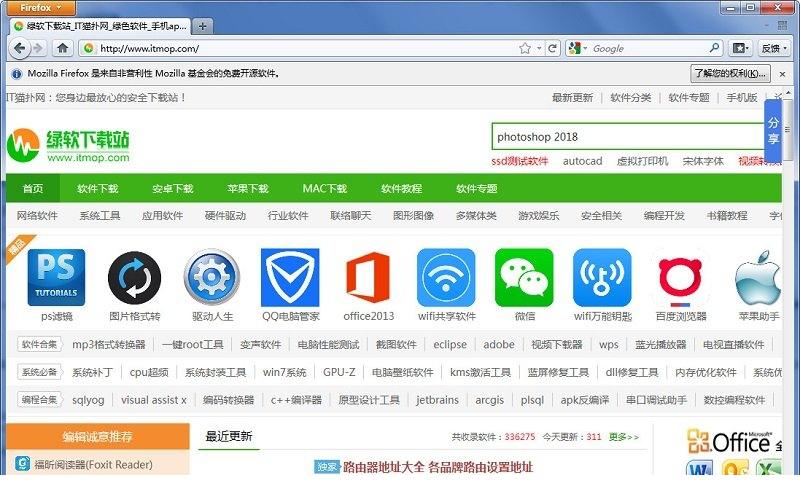800x494 pixels.
Task: Open the 安卓下载 navigation tab
Action: coord(172,188)
